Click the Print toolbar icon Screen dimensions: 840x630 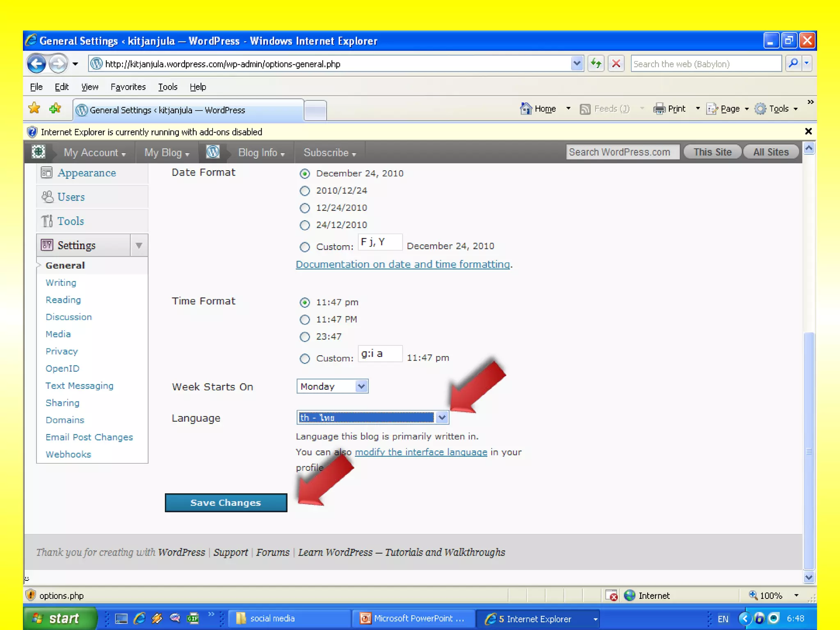click(659, 109)
